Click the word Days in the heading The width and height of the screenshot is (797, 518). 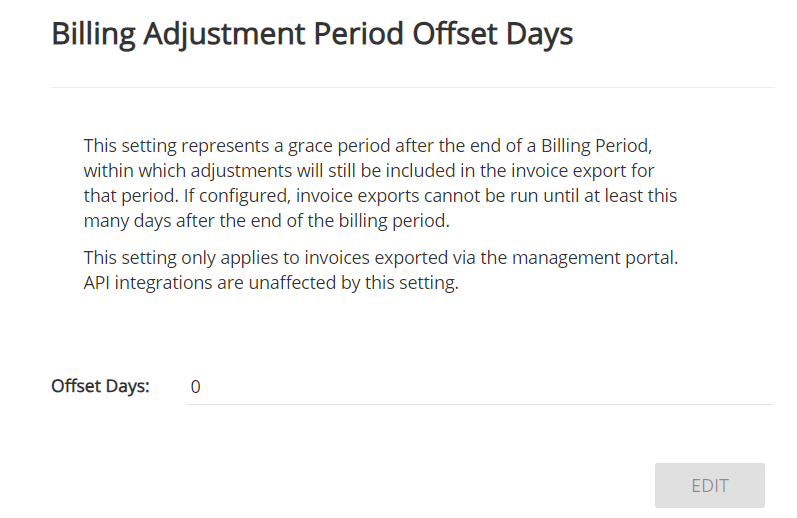point(538,34)
